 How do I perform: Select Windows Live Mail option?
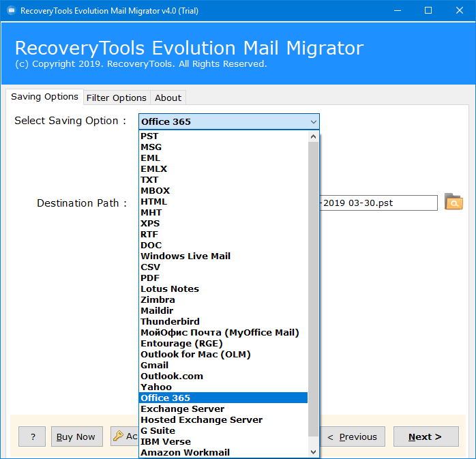(223, 256)
